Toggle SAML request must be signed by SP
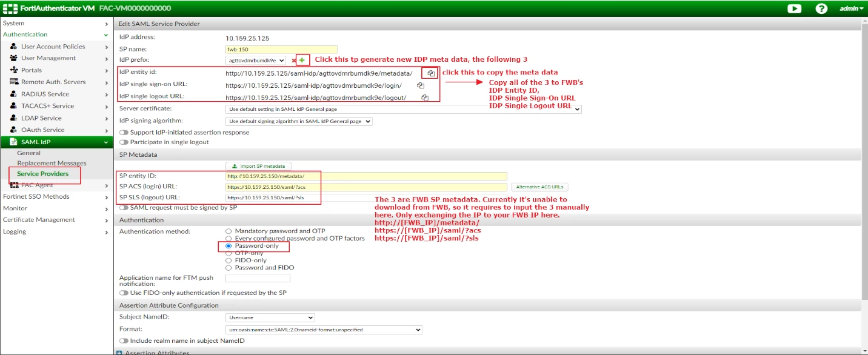Viewport: 868px width, 355px height. point(124,207)
